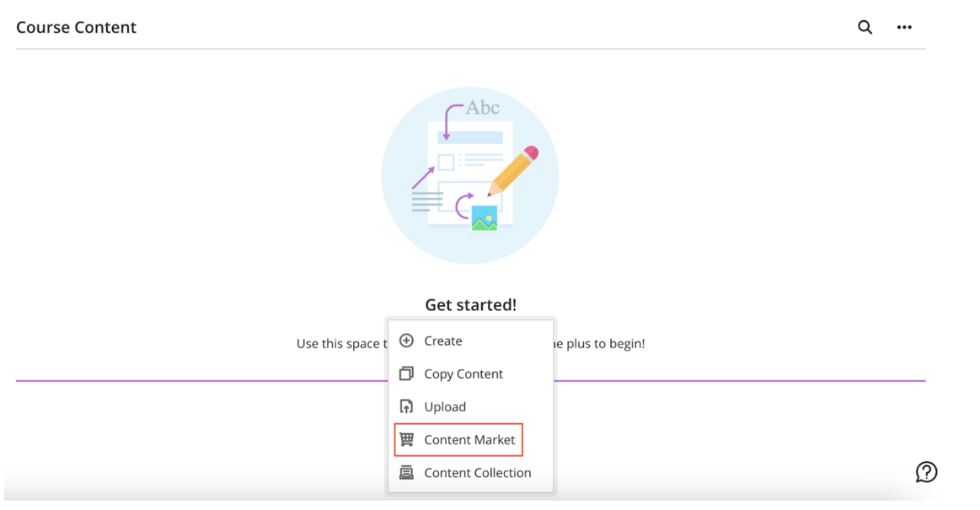Click the search magnifier icon

865,27
